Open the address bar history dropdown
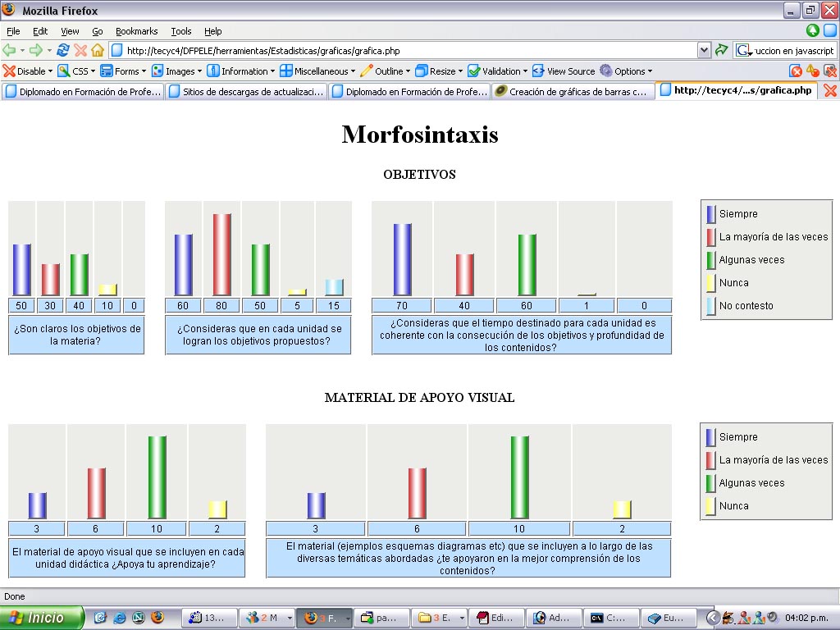 pyautogui.click(x=704, y=50)
